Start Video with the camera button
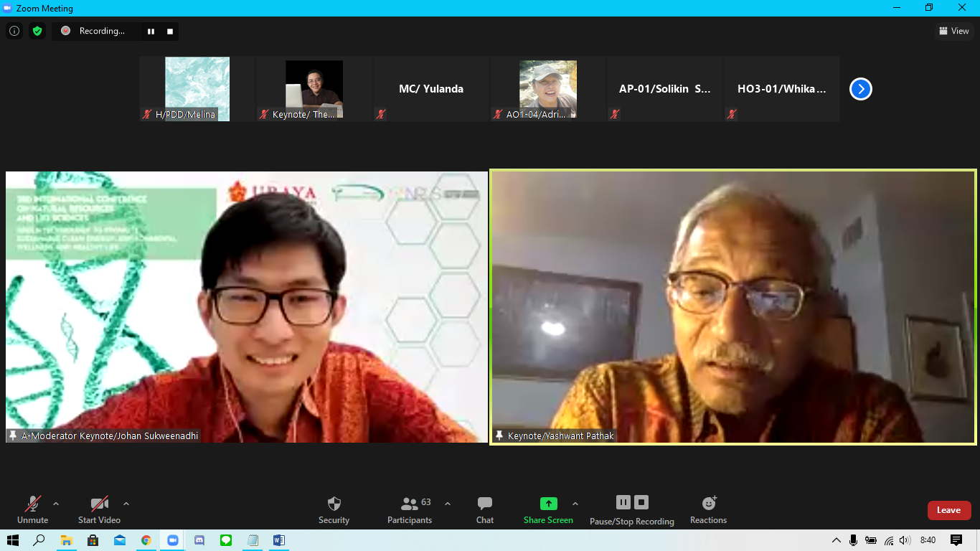The height and width of the screenshot is (551, 980). (99, 504)
